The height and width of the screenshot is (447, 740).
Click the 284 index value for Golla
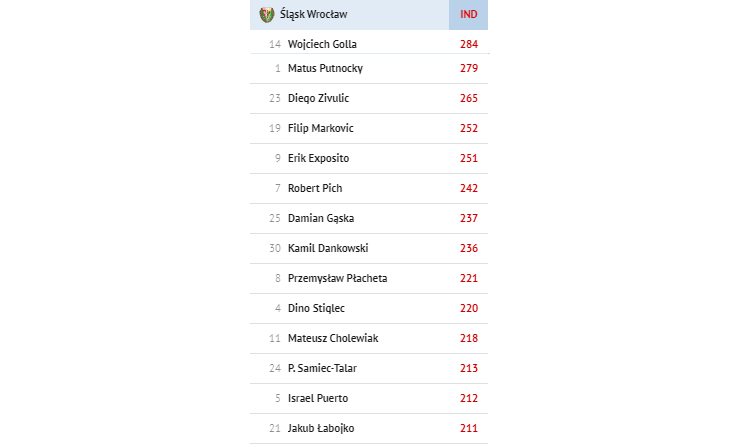(x=469, y=44)
